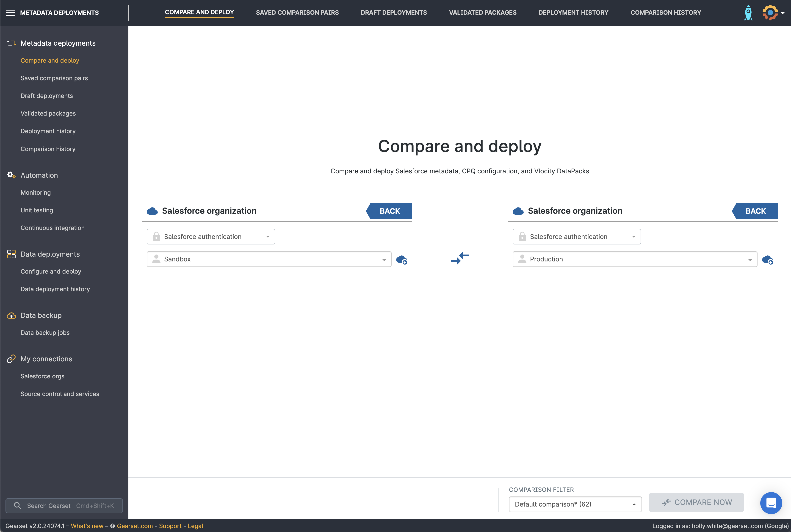791x532 pixels.
Task: Open the Comparison filter dropdown
Action: (x=575, y=504)
